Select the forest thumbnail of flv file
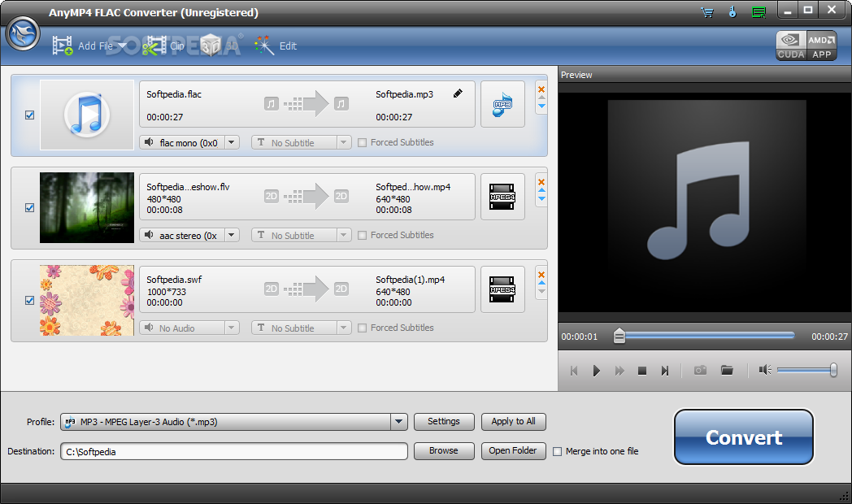The image size is (852, 504). tap(87, 207)
